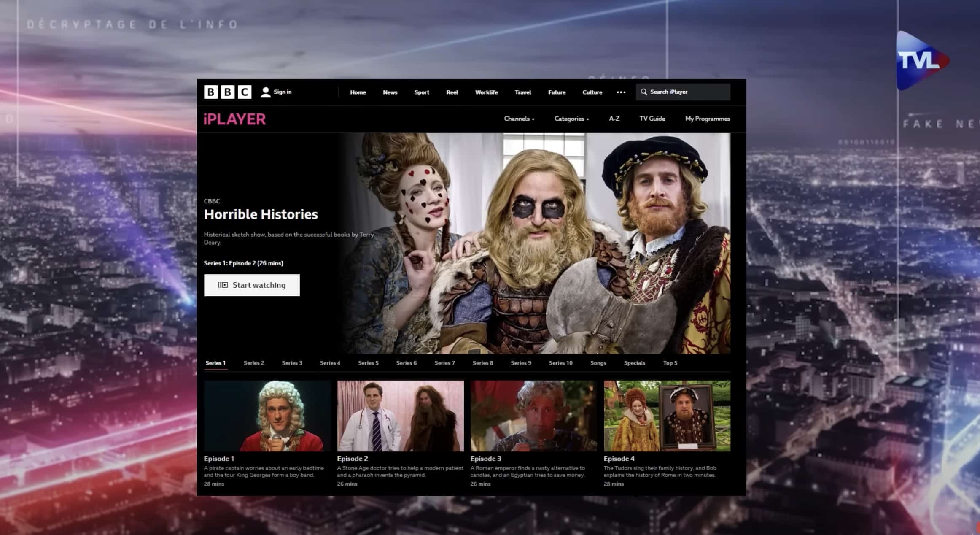
Task: Open the Episode 2 thumbnail
Action: pos(400,416)
